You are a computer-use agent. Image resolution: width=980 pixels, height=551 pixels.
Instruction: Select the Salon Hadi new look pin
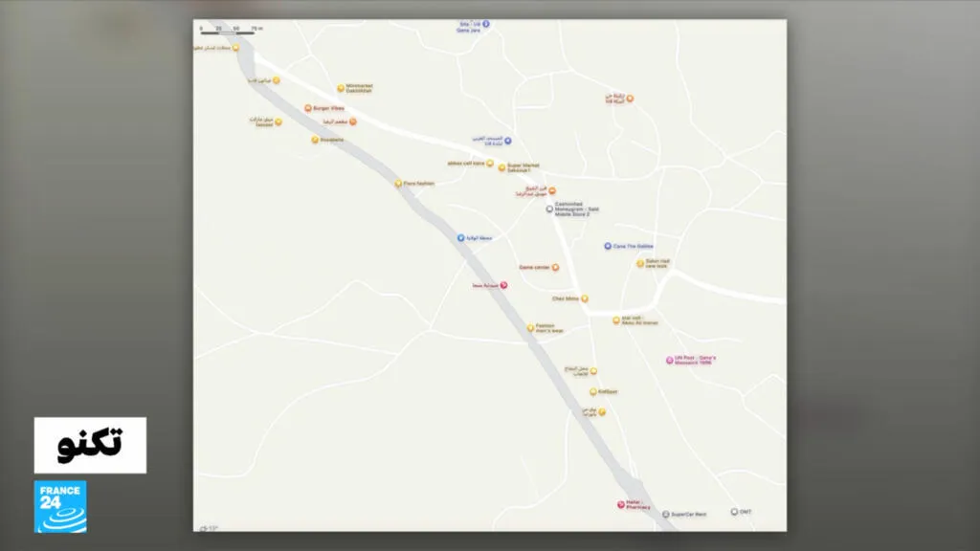tap(640, 263)
